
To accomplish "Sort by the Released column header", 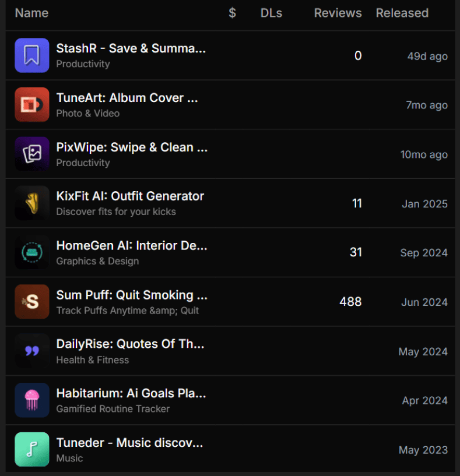I will pyautogui.click(x=402, y=13).
